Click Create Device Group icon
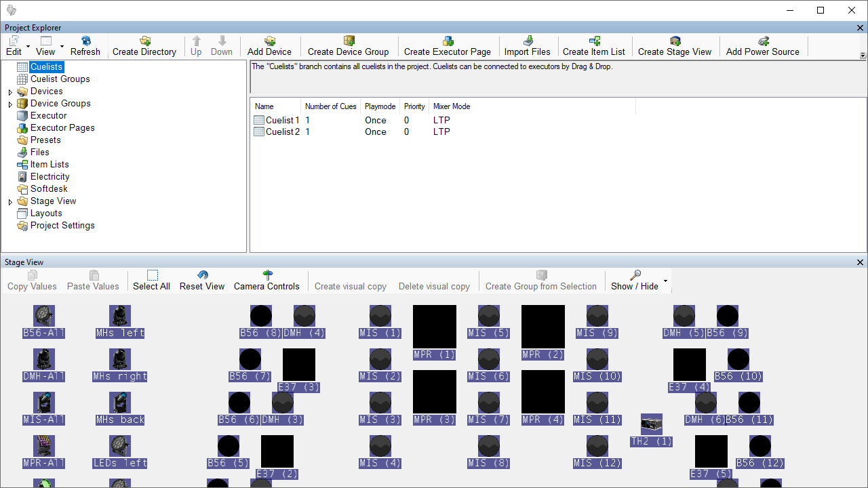 click(x=349, y=41)
